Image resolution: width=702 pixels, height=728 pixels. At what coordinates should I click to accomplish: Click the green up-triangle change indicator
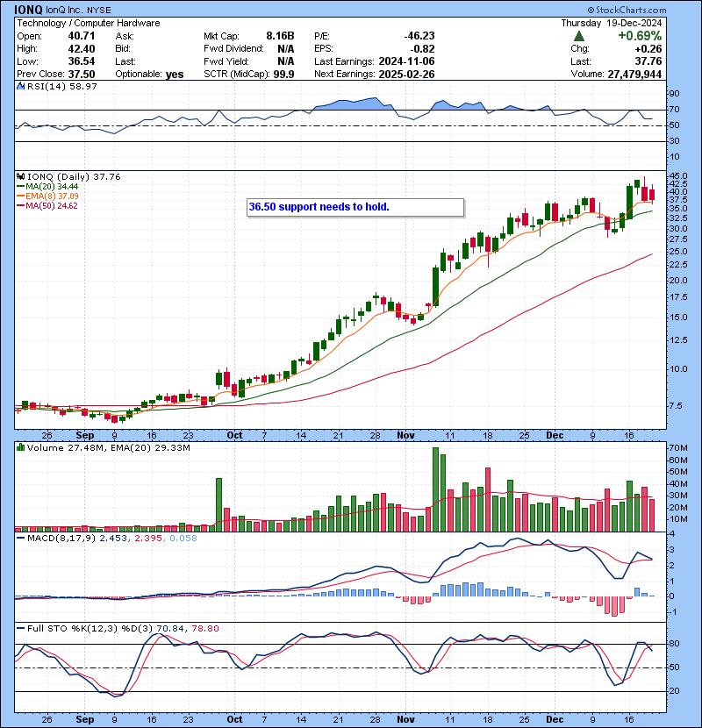click(x=578, y=36)
